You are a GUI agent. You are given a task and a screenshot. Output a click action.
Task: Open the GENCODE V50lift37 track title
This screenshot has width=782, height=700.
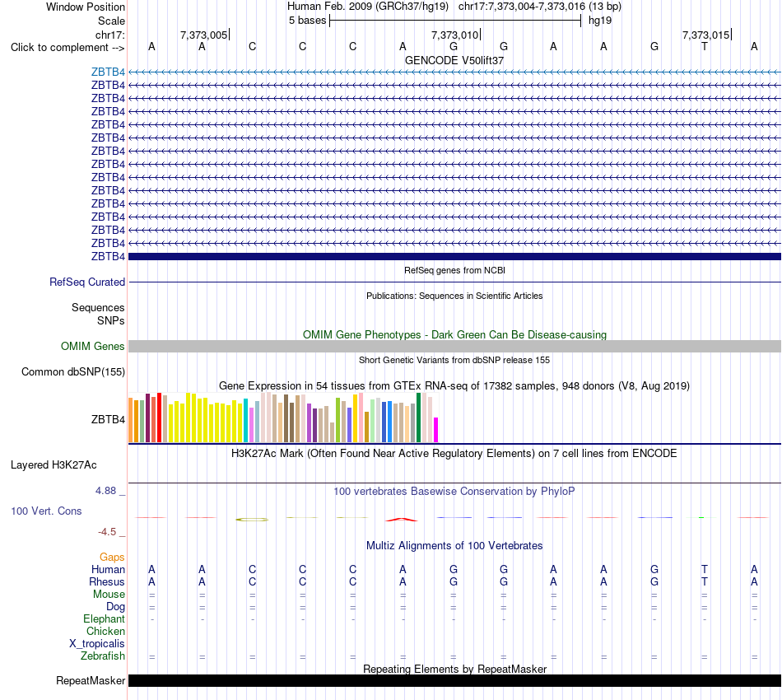454,60
